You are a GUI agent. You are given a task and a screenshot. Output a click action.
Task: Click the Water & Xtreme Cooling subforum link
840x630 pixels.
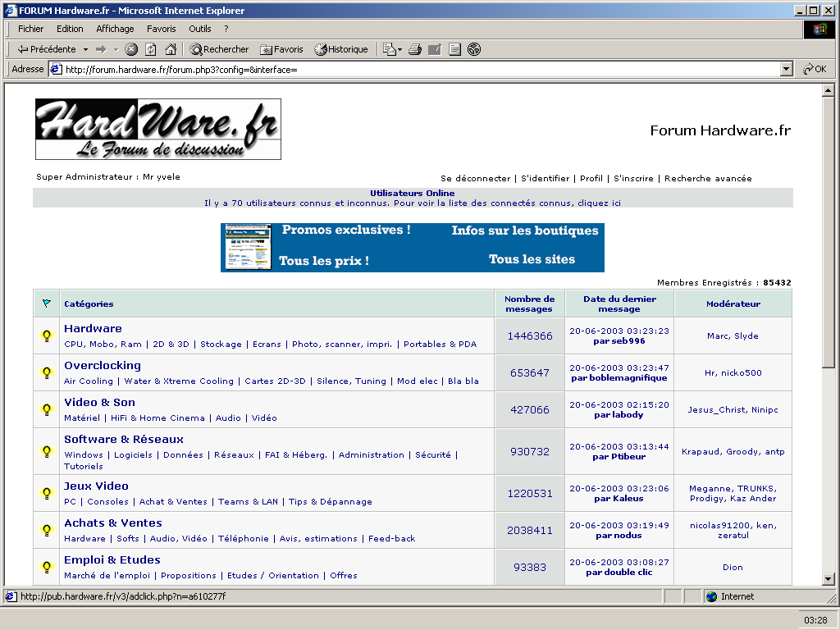179,381
